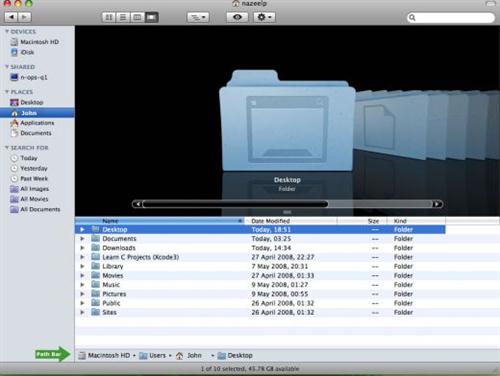This screenshot has height=376, width=500.
Task: Click the '1 of 10 selected' status text
Action: pyautogui.click(x=250, y=369)
